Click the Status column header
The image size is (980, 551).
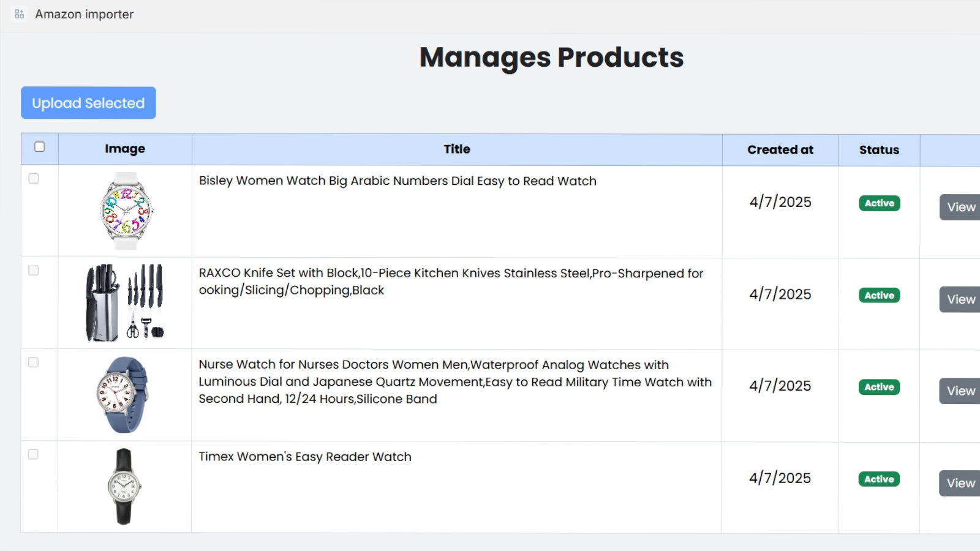pyautogui.click(x=879, y=150)
